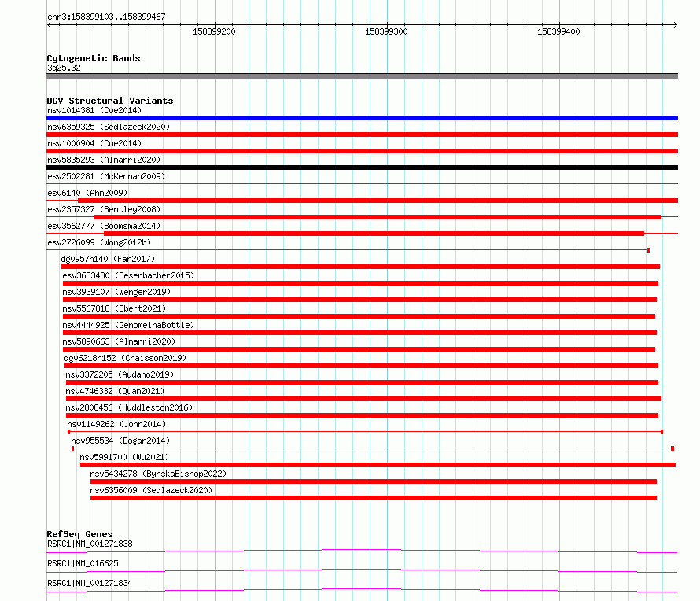Click nsv2808456 (Huddleston2016) label
700x601 pixels.
coord(129,407)
